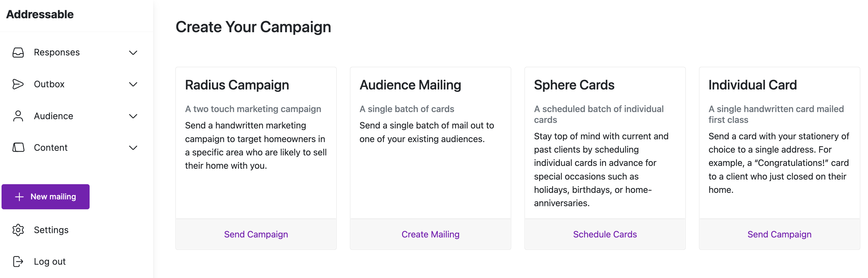
Task: Select the Responses menu item
Action: (57, 52)
